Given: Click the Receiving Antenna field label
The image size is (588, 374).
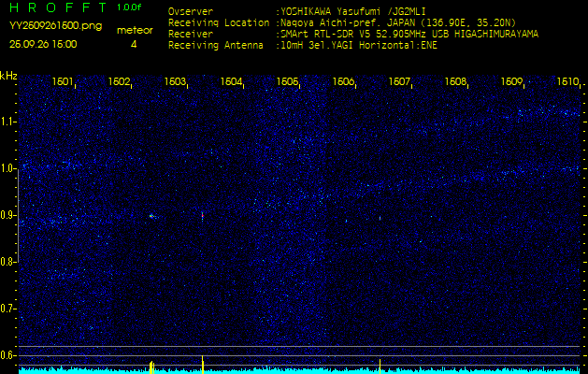Looking at the screenshot, I should coord(216,46).
